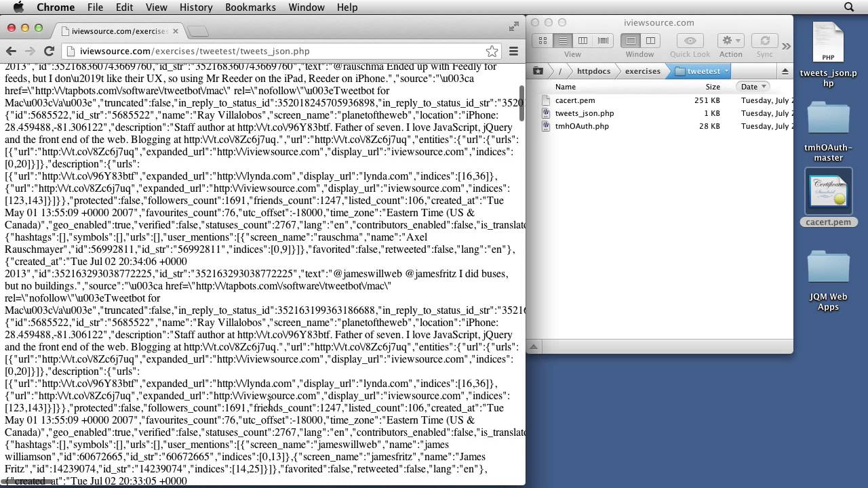This screenshot has height=488, width=868.
Task: Switch file window to column view
Action: tap(583, 41)
